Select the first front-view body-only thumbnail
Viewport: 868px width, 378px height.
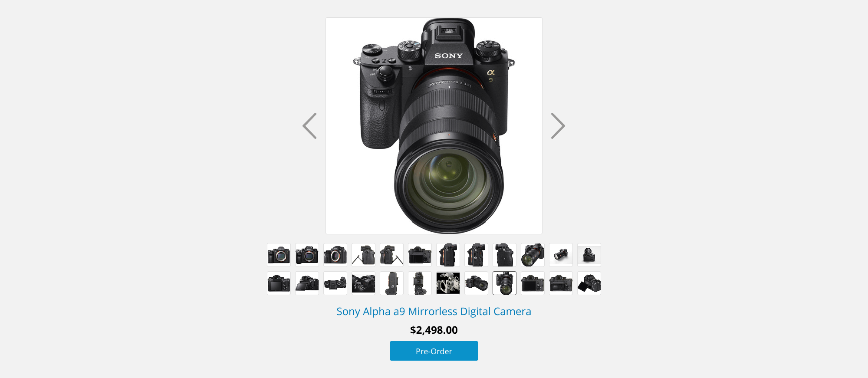pos(279,255)
